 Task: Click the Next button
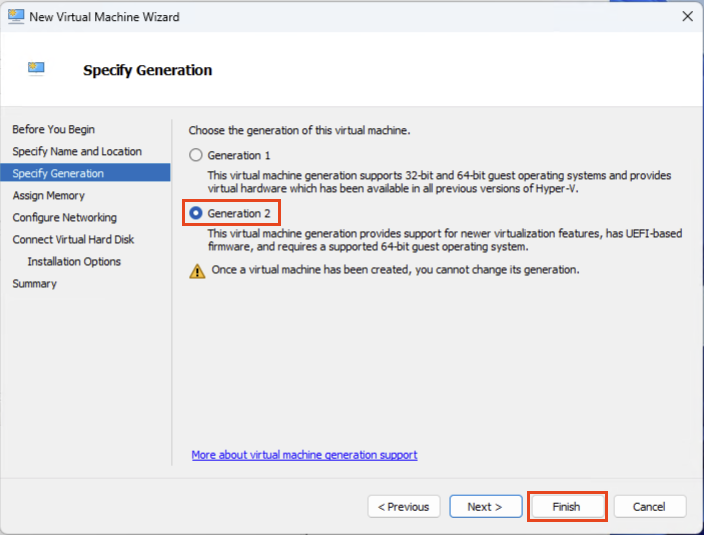click(x=485, y=507)
